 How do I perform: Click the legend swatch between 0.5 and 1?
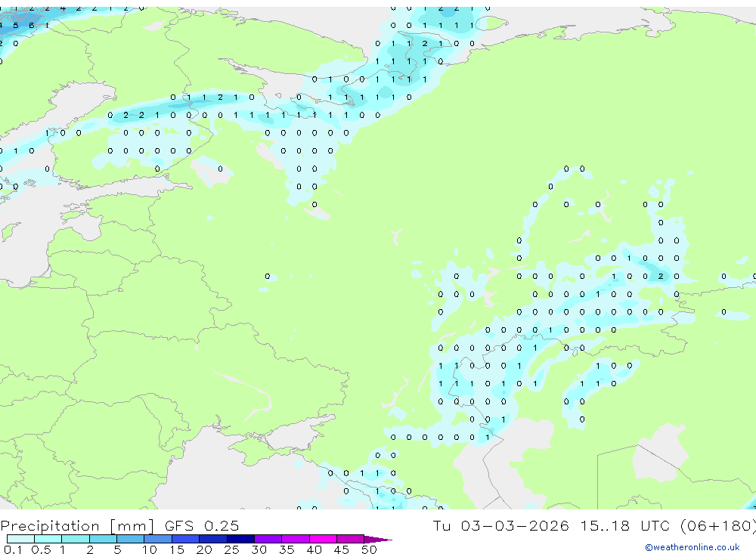coord(48,539)
